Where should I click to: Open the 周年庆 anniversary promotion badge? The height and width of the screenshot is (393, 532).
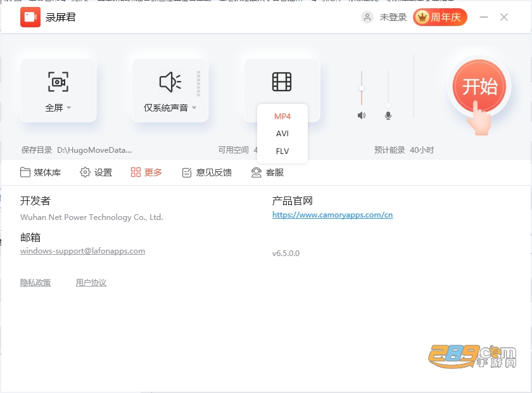coord(440,17)
